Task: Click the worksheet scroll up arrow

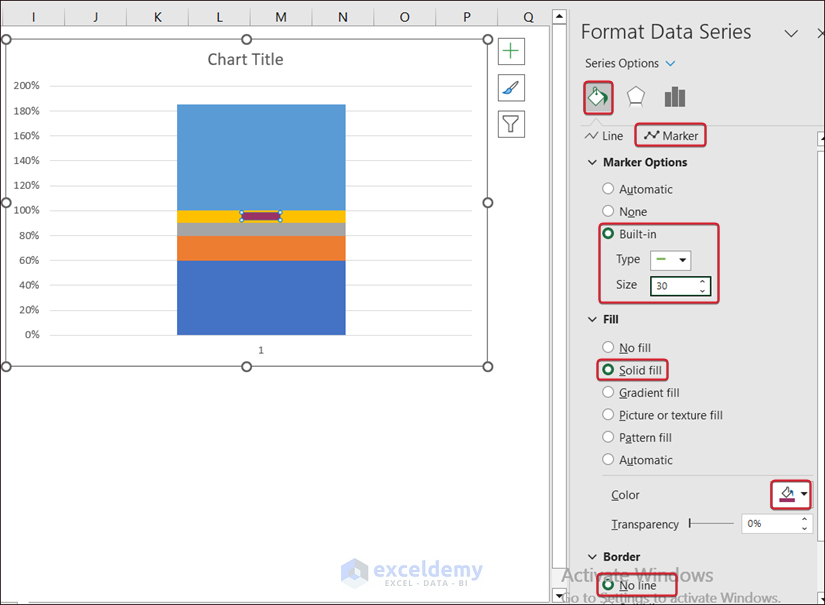Action: point(559,16)
